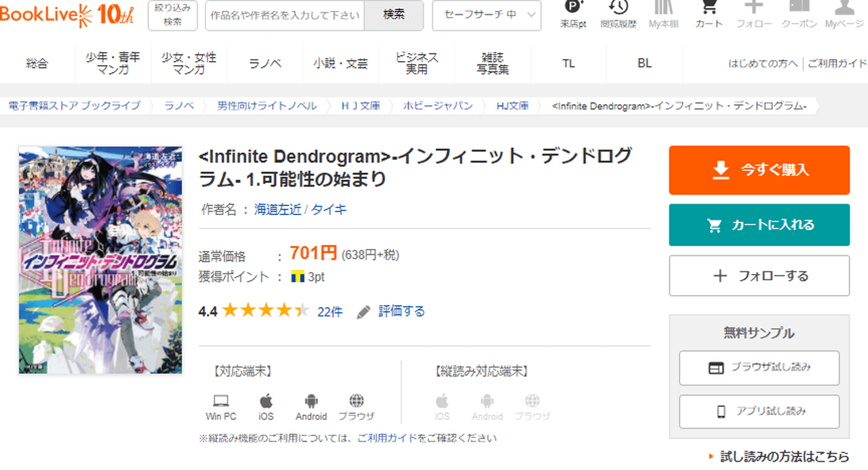Open the セーフサーチ dropdown
Image resolution: width=868 pixels, height=470 pixels.
[x=486, y=15]
